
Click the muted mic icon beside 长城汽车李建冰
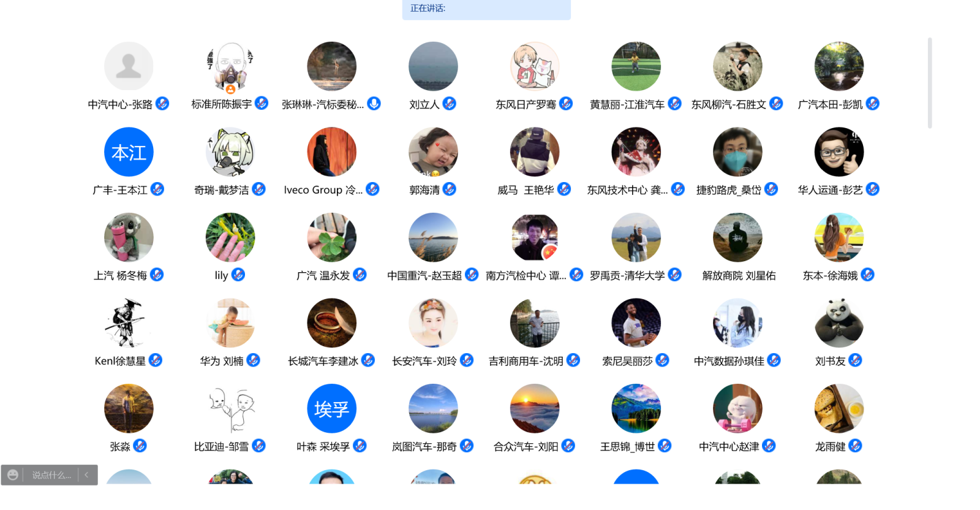point(368,360)
